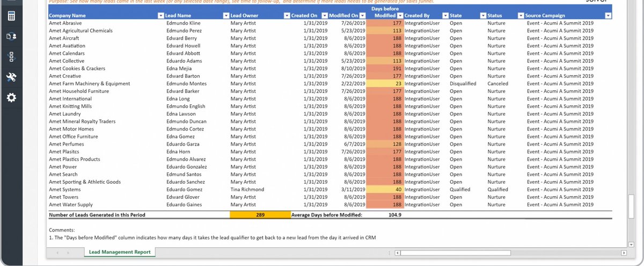Viewport: 644px width, 266px height.
Task: Click the horizontal scrollbar right arrow
Action: (x=623, y=252)
